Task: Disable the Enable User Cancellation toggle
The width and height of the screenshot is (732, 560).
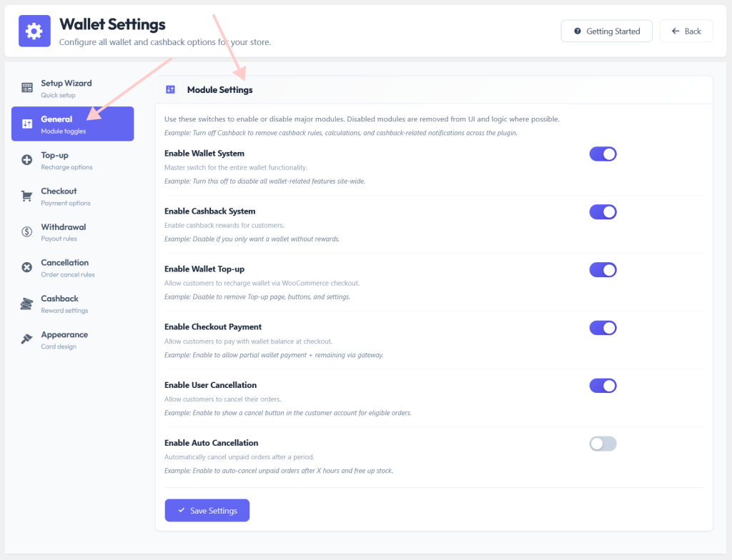Action: [x=603, y=386]
